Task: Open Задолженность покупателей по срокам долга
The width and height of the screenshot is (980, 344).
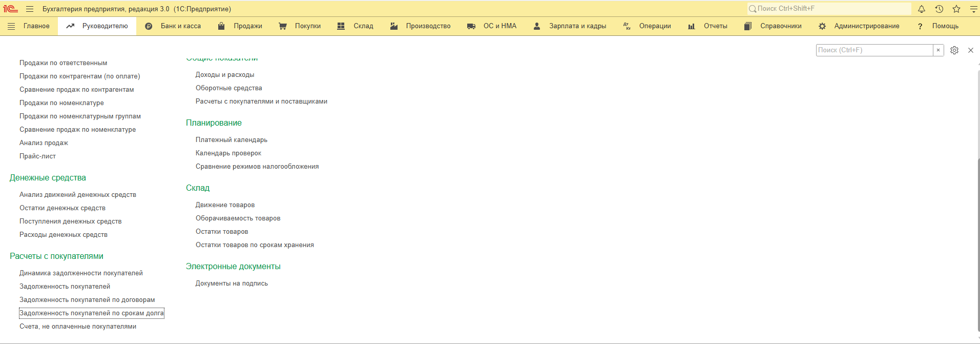Action: (92, 313)
